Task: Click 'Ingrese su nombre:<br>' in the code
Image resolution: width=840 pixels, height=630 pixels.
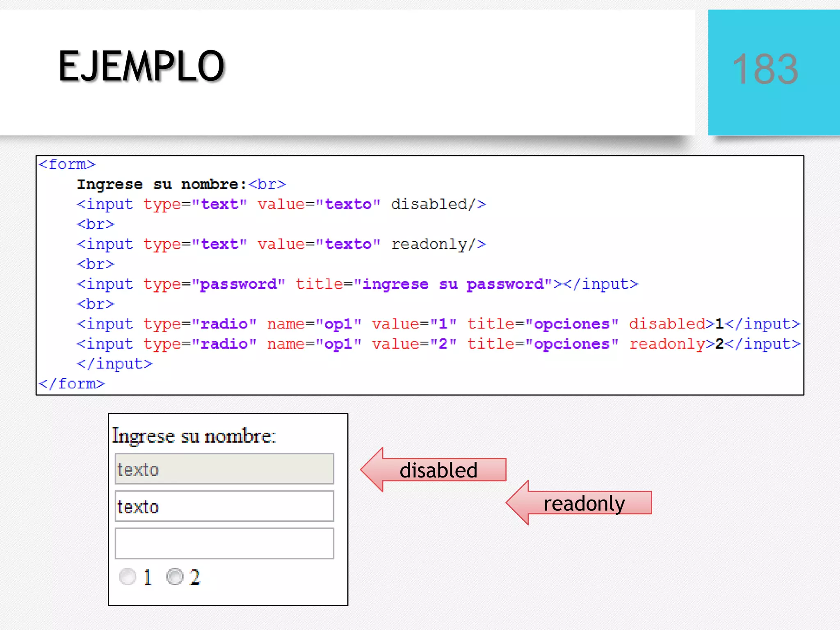Action: point(181,185)
